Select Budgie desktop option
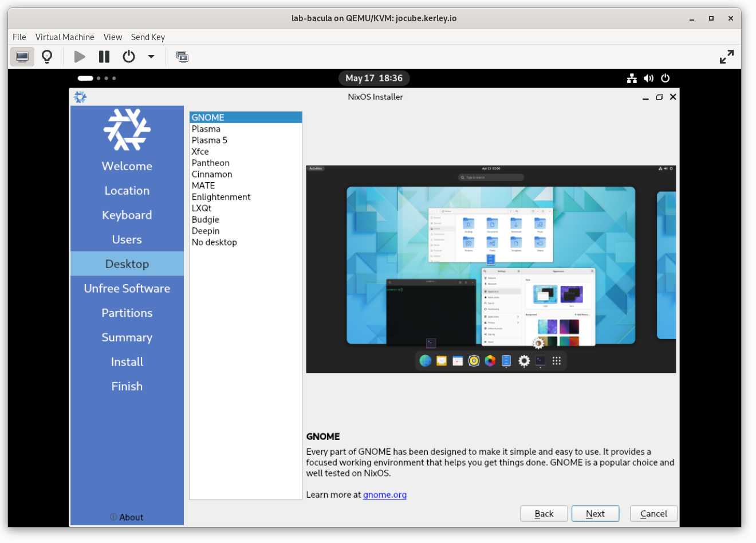The height and width of the screenshot is (543, 756). pos(246,219)
